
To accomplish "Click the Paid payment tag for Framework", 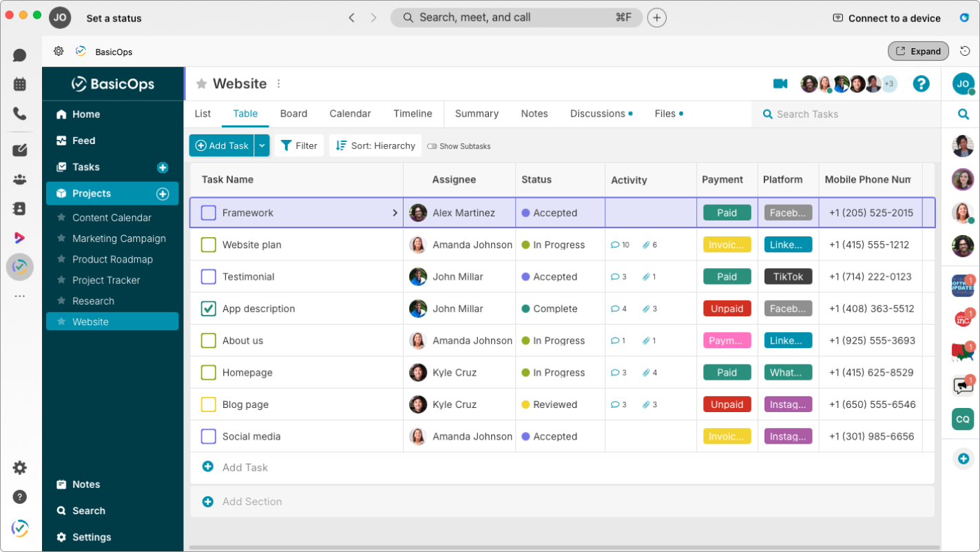I will coord(727,213).
